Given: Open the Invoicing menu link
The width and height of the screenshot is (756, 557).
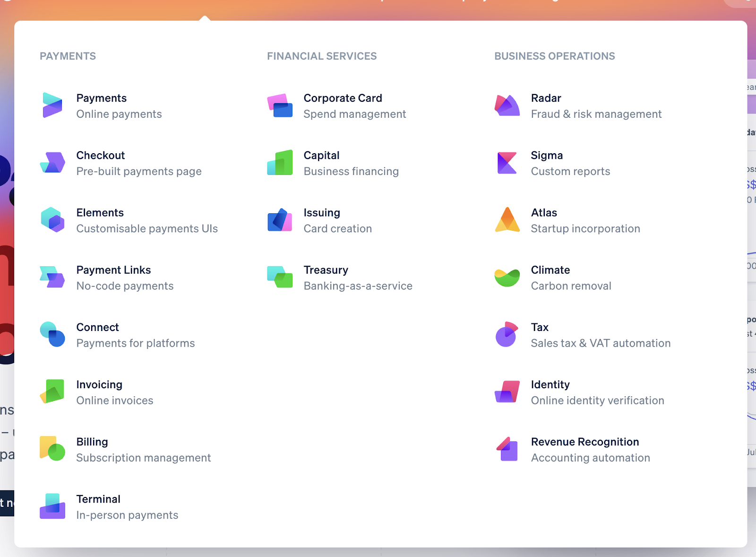Looking at the screenshot, I should (99, 384).
